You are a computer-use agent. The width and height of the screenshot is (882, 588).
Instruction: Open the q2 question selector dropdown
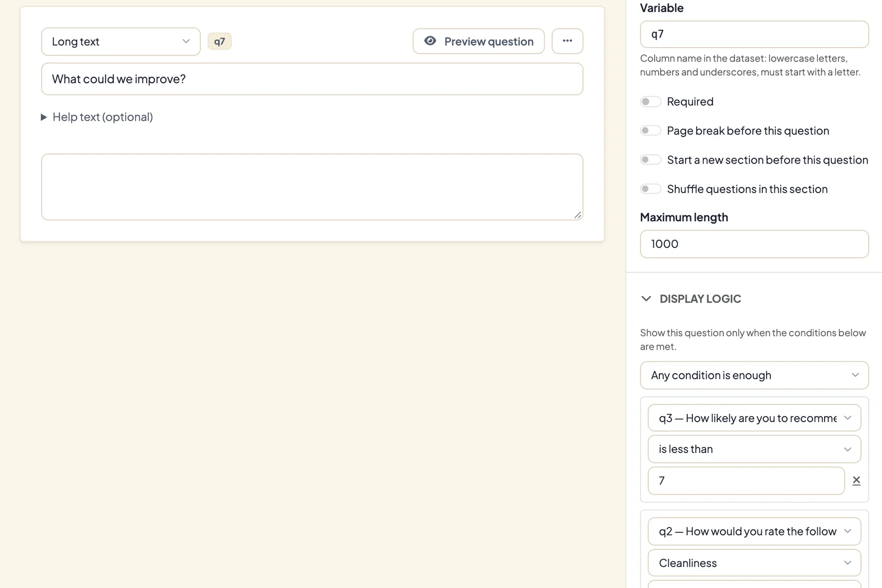click(x=754, y=531)
